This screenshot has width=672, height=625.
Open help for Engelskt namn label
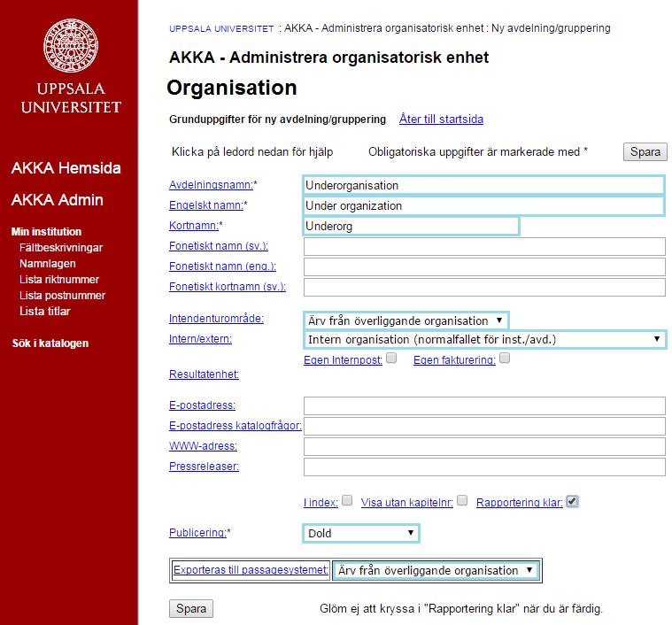pyautogui.click(x=206, y=205)
